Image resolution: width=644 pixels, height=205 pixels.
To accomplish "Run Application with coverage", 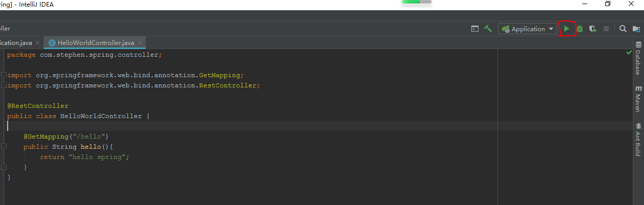I will click(x=593, y=29).
